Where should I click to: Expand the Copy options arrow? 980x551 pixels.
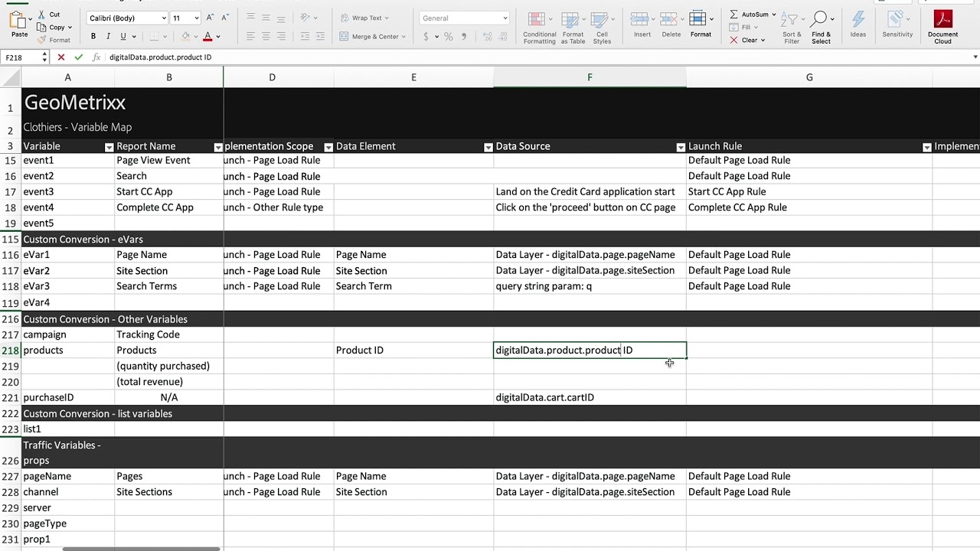pyautogui.click(x=70, y=28)
